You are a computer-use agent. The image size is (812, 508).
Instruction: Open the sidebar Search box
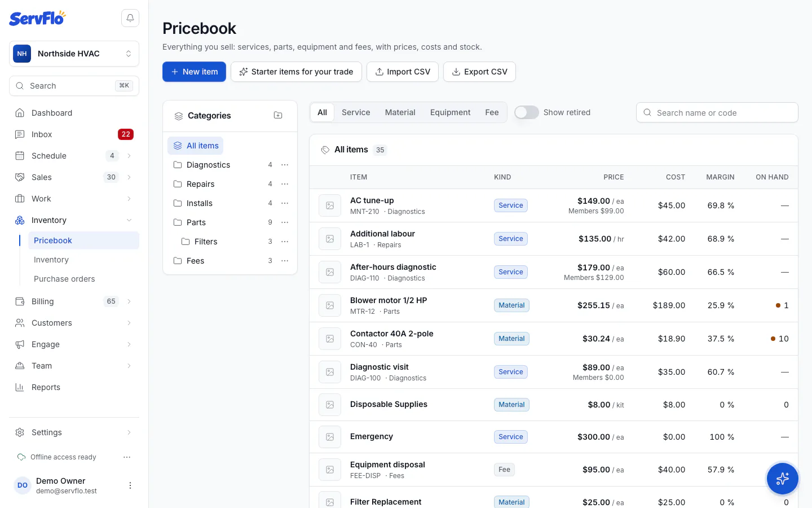point(74,86)
